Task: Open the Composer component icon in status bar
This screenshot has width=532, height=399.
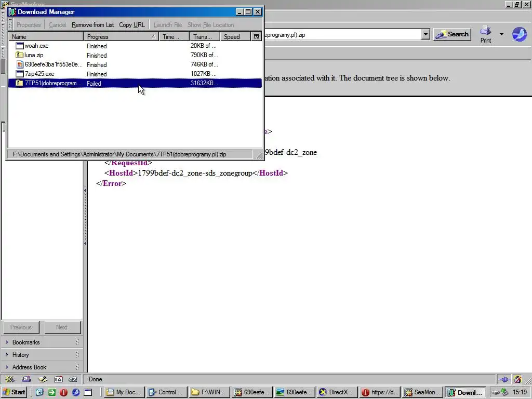Action: point(43,379)
